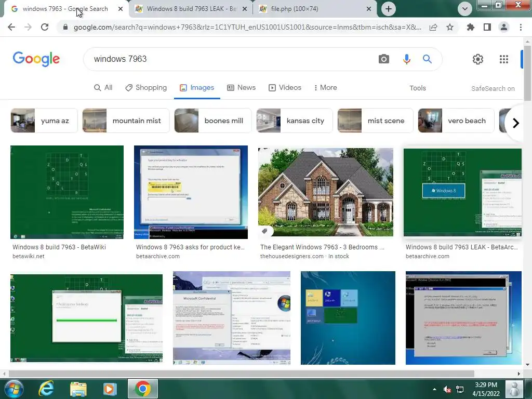Close the 'file.php (100×74)' tab
Screen dimensions: 532x399
coord(369,9)
